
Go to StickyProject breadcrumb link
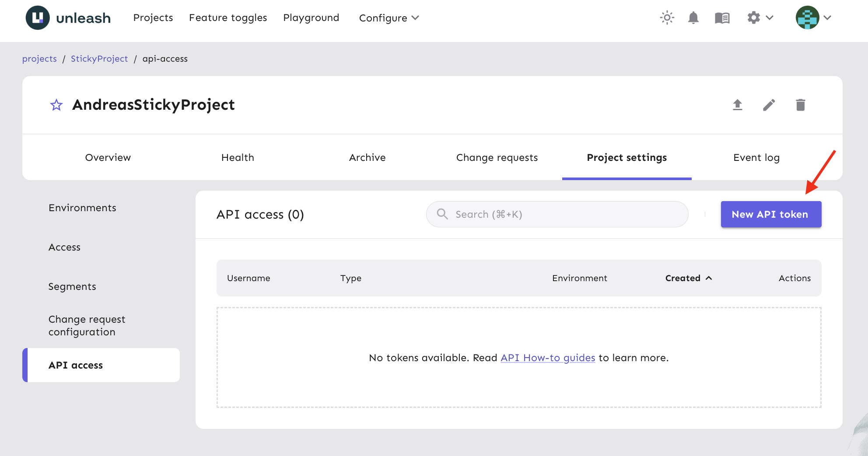click(99, 59)
